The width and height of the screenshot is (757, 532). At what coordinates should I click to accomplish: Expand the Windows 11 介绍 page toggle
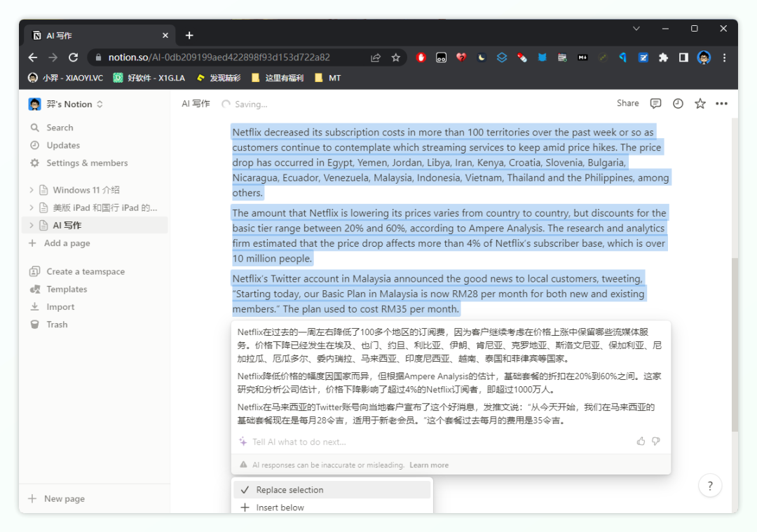pyautogui.click(x=32, y=190)
